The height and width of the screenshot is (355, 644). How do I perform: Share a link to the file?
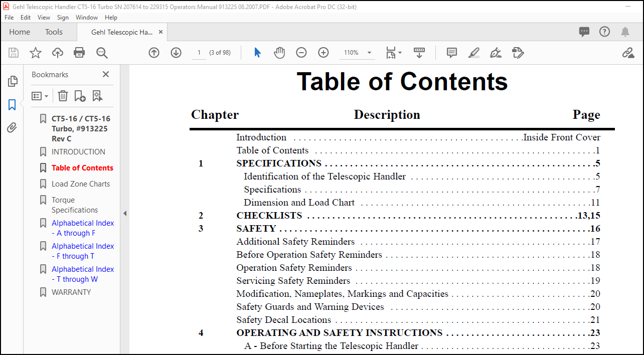[628, 53]
